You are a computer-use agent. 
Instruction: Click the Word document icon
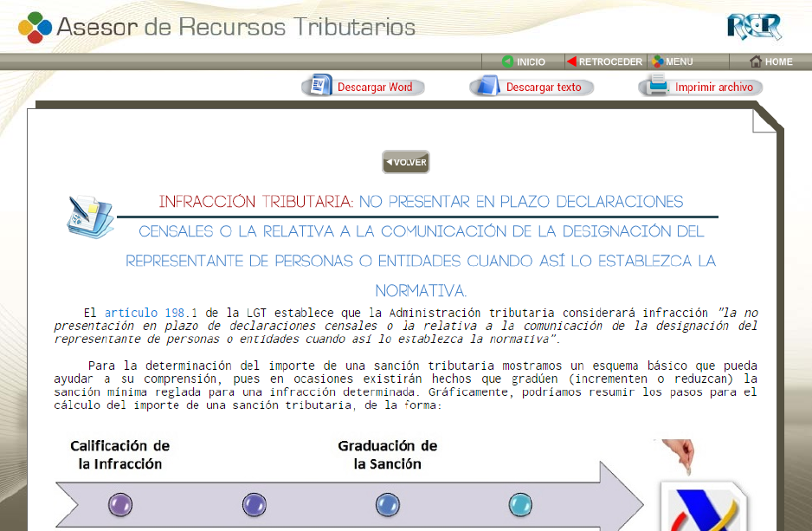click(321, 85)
